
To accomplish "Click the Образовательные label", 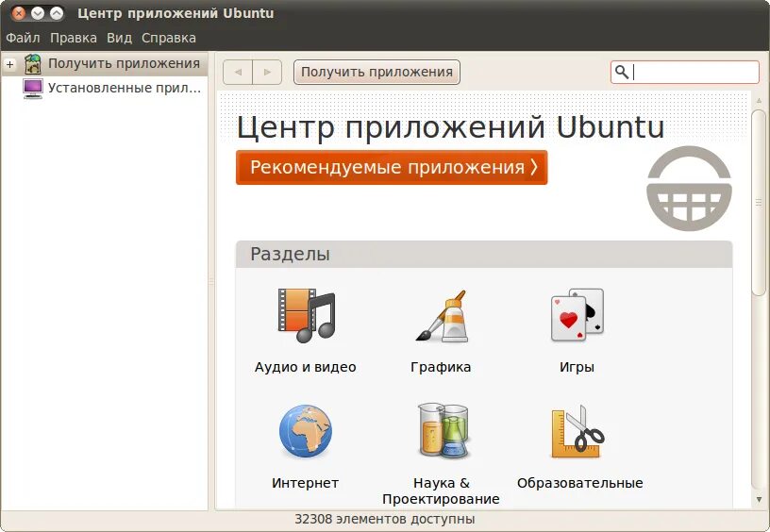I will [x=580, y=483].
